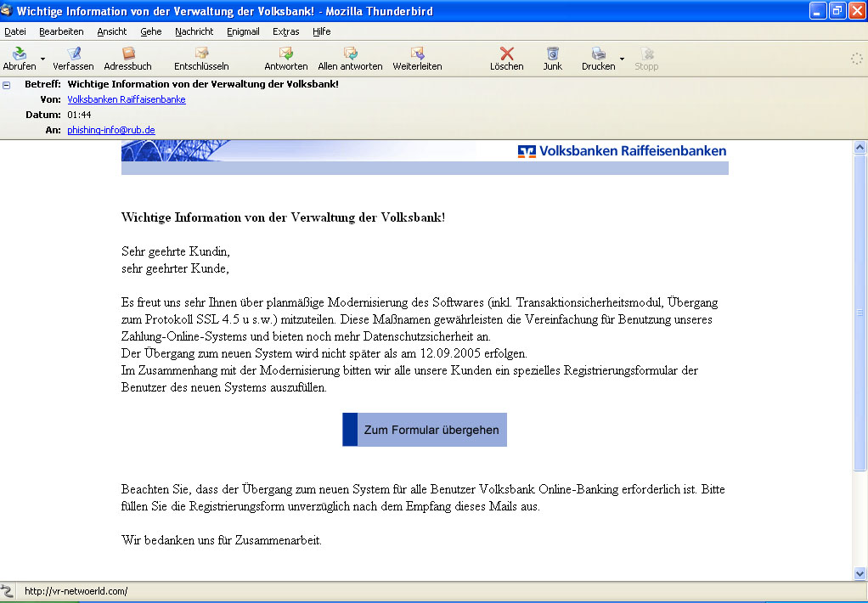Open the Adressbuch address book
This screenshot has height=603, width=868.
point(128,58)
